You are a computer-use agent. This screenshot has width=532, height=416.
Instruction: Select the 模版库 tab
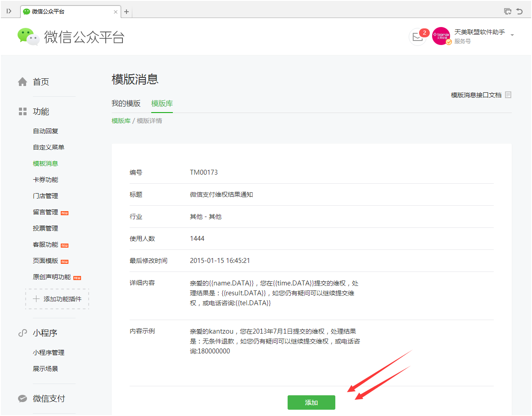tap(162, 104)
